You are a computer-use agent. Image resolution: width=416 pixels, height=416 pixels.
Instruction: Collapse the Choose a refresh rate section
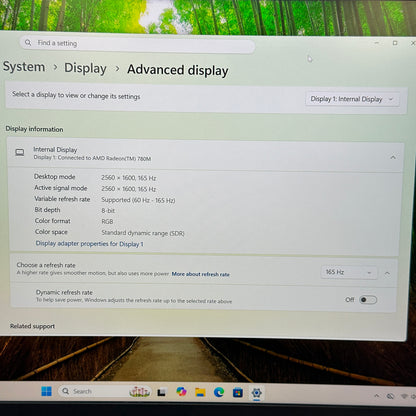click(x=387, y=273)
